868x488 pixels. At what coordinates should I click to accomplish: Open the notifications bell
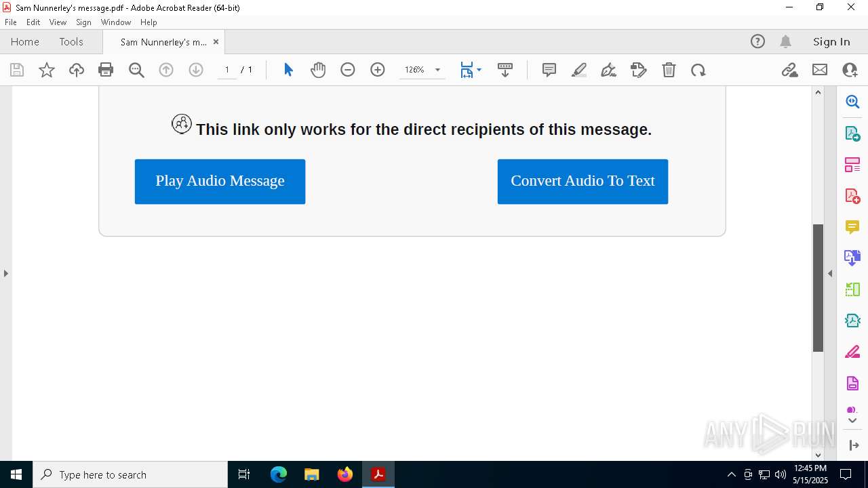[785, 42]
